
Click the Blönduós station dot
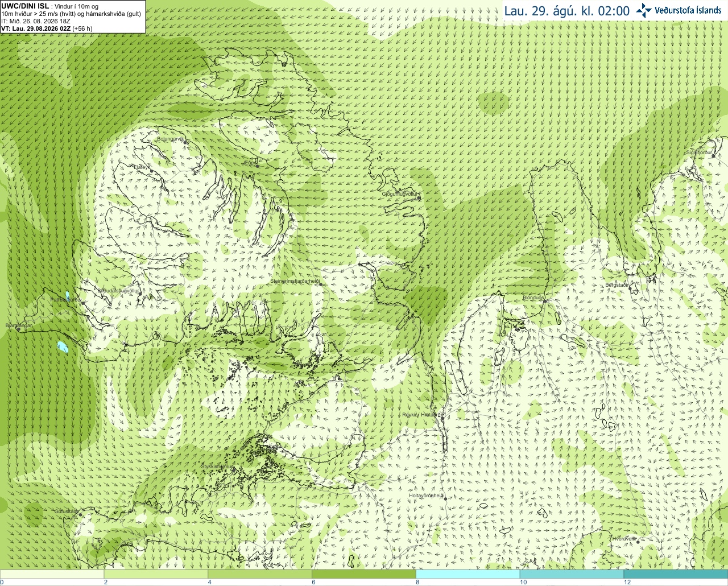[x=544, y=302]
